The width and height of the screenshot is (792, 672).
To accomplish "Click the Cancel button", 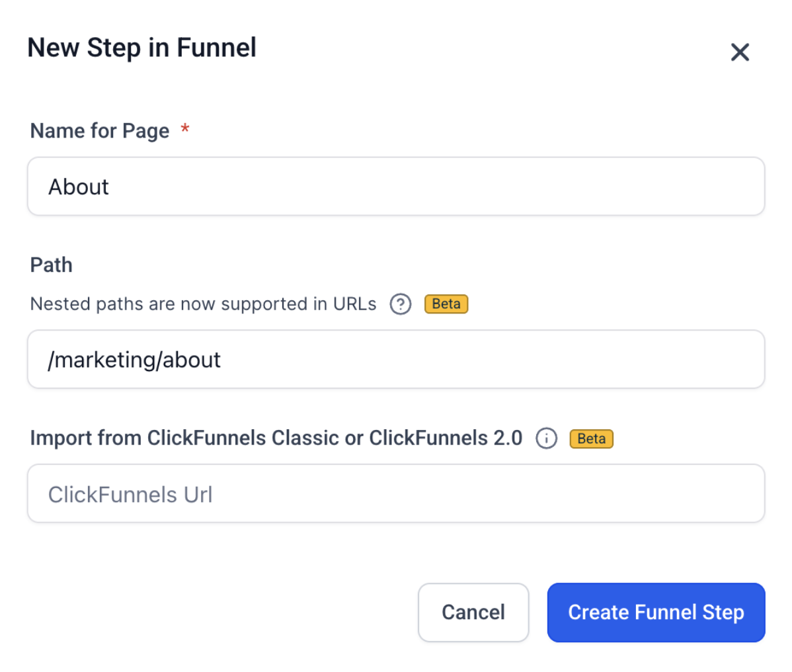I will [x=473, y=612].
